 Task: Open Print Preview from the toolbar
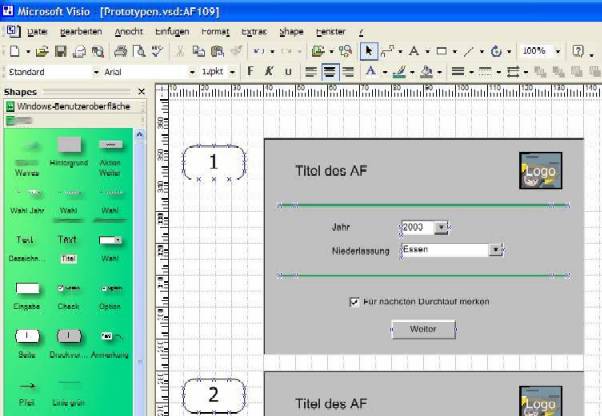coord(139,51)
